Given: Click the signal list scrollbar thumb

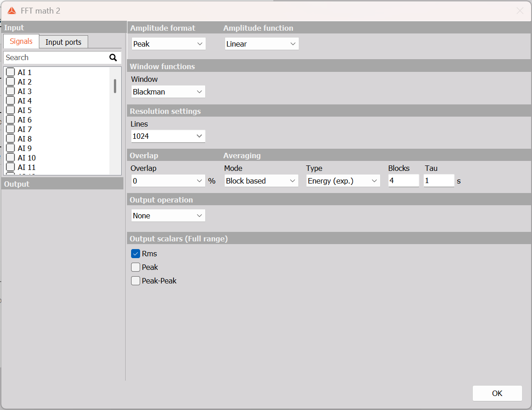Looking at the screenshot, I should click(115, 86).
